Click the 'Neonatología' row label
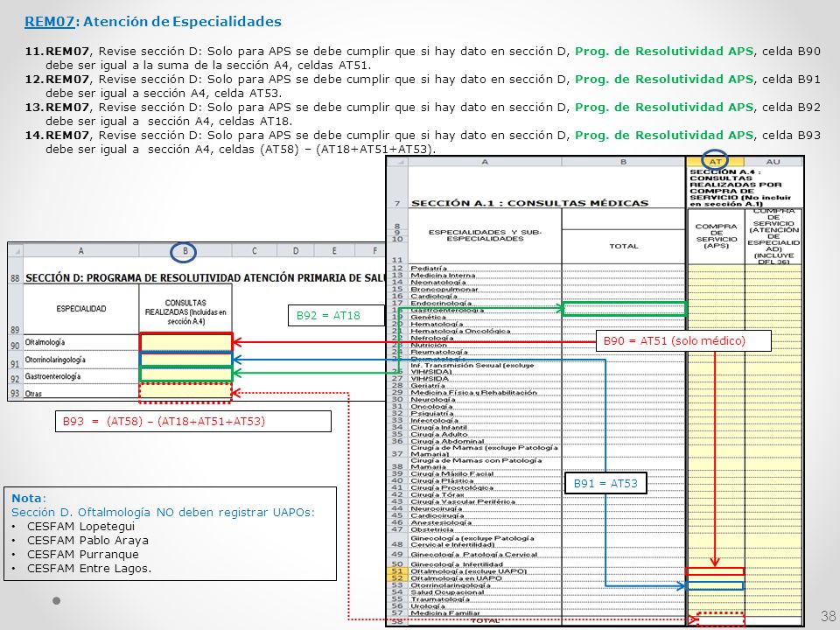The width and height of the screenshot is (840, 630). click(437, 282)
